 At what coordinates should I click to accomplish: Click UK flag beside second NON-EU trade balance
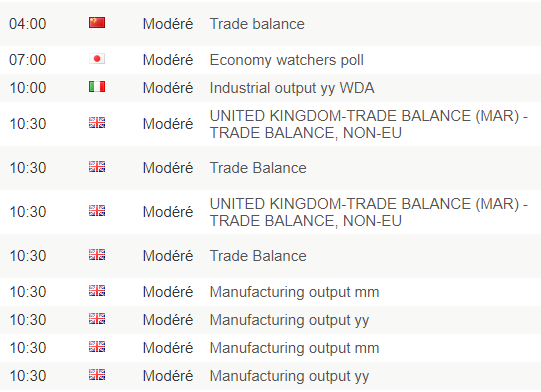point(97,210)
